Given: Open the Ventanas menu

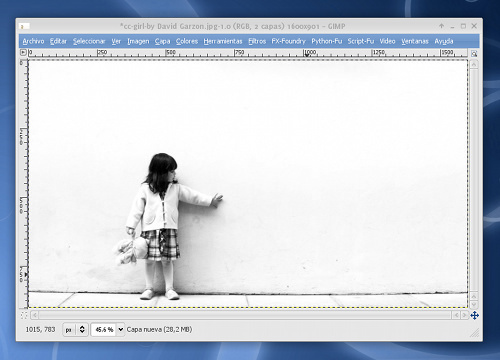Looking at the screenshot, I should click(x=415, y=41).
